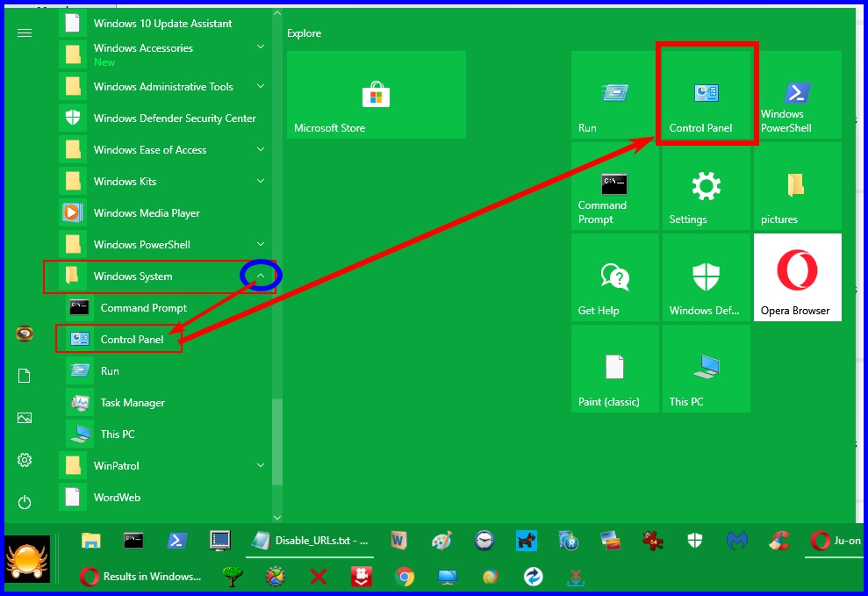Open the Microsoft Store tile

(x=376, y=95)
